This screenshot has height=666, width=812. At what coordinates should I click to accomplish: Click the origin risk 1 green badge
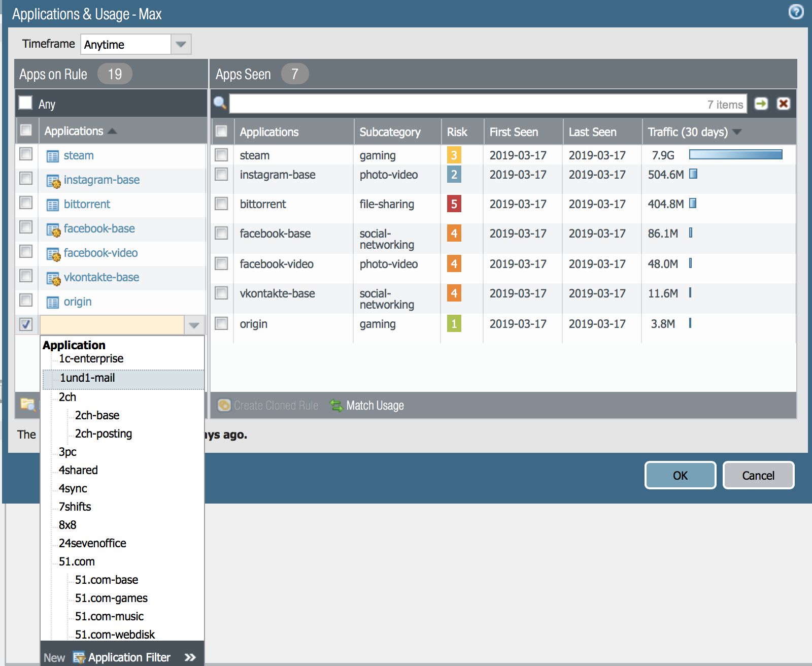454,324
